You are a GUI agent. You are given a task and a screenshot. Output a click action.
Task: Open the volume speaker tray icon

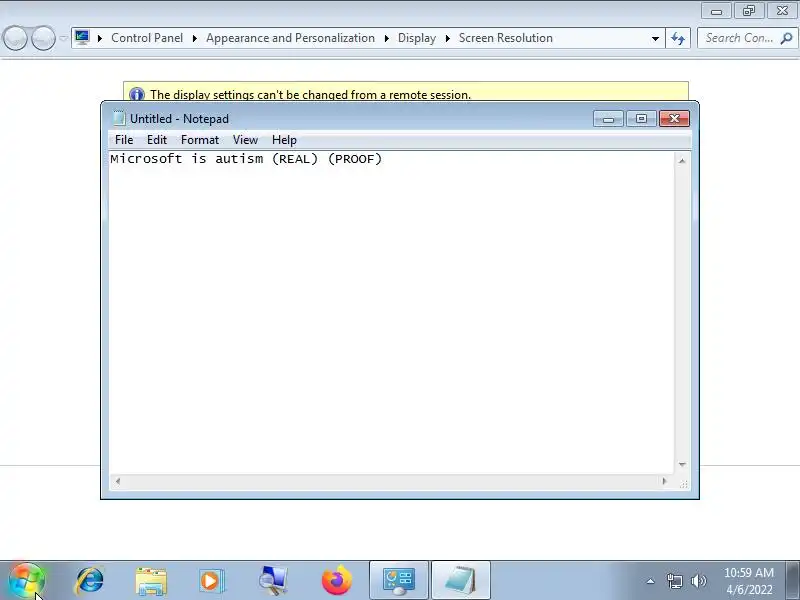(x=698, y=581)
